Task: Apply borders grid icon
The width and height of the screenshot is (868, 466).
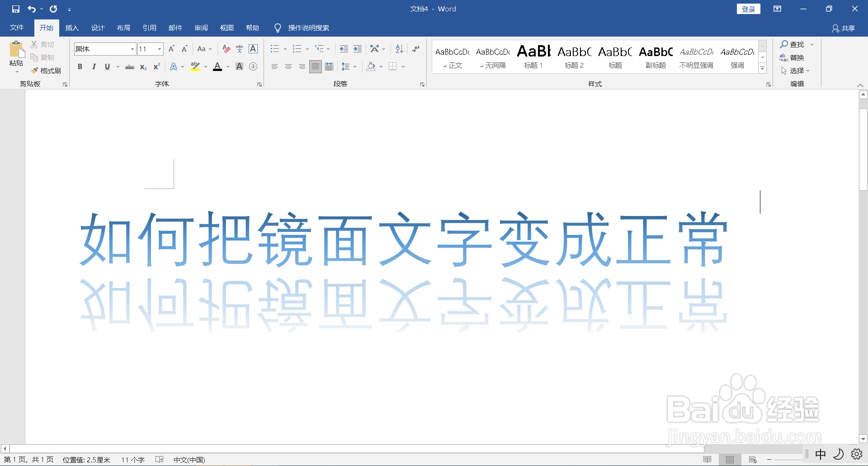Action: pyautogui.click(x=393, y=67)
